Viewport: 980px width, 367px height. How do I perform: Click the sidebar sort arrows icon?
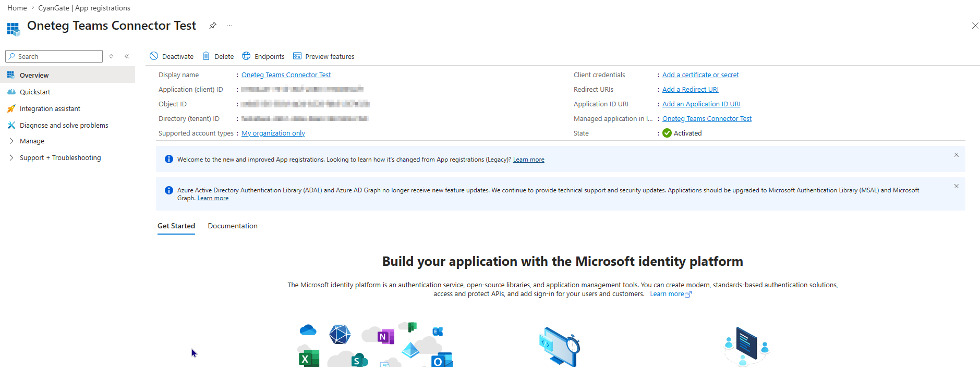pos(111,56)
